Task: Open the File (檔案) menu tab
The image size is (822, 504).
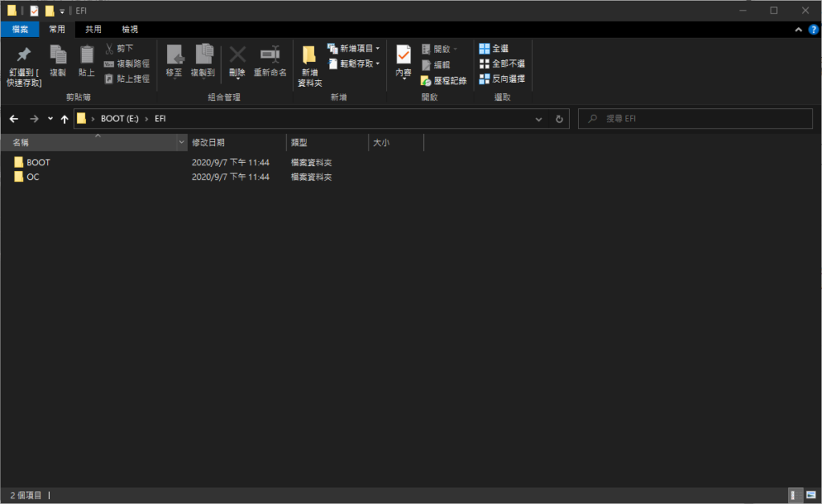Action: (20, 29)
